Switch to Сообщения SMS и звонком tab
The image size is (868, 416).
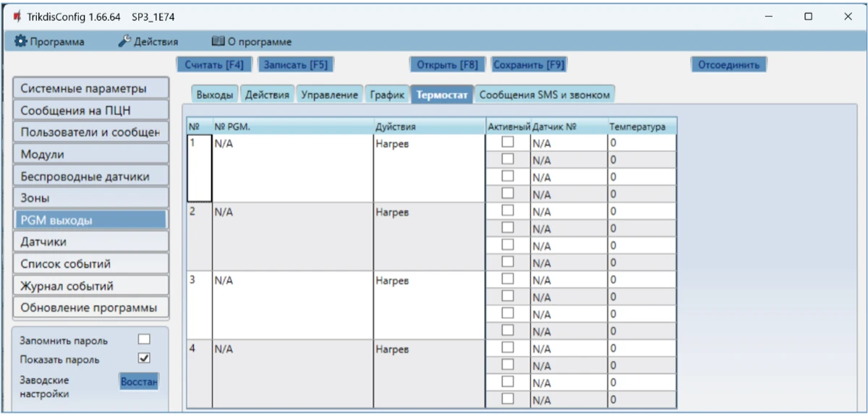[x=545, y=95]
